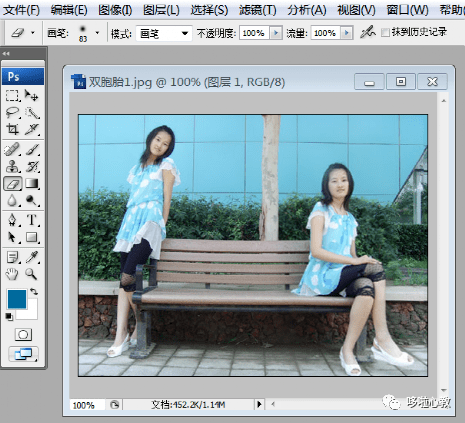Image resolution: width=465 pixels, height=423 pixels.
Task: Expand the 不透明度 slider arrow
Action: click(276, 33)
